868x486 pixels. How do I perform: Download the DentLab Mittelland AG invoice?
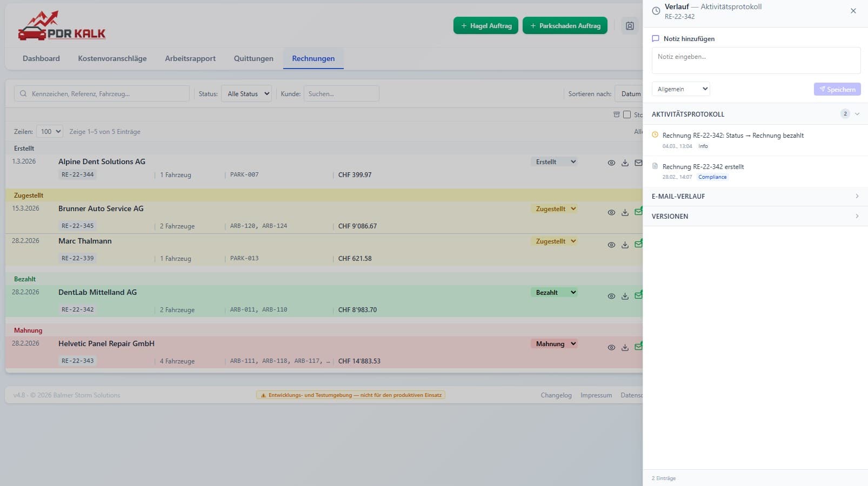625,296
